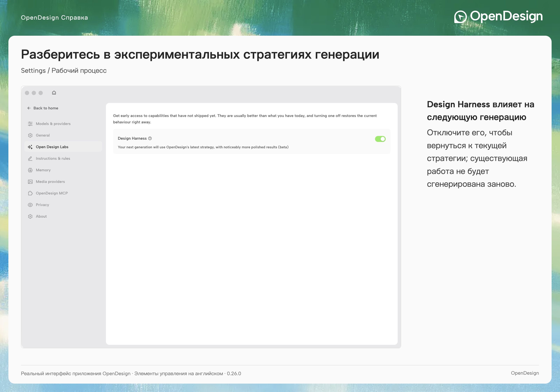Click the sparkle icon for Open Design Labs
Image resolution: width=560 pixels, height=392 pixels.
pyautogui.click(x=30, y=147)
